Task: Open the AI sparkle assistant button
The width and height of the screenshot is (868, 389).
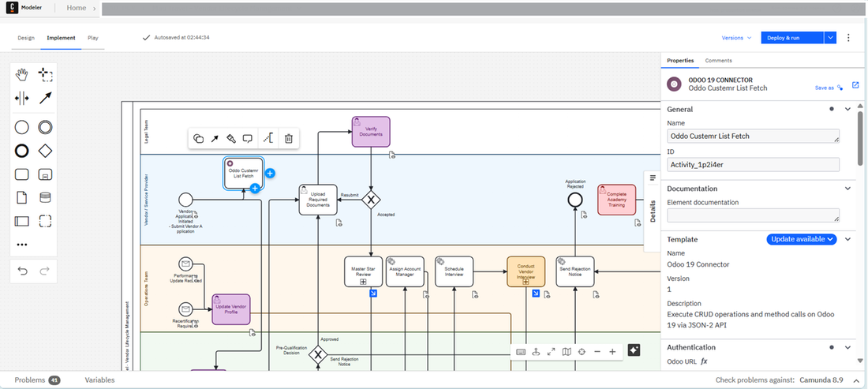Action: coord(634,350)
